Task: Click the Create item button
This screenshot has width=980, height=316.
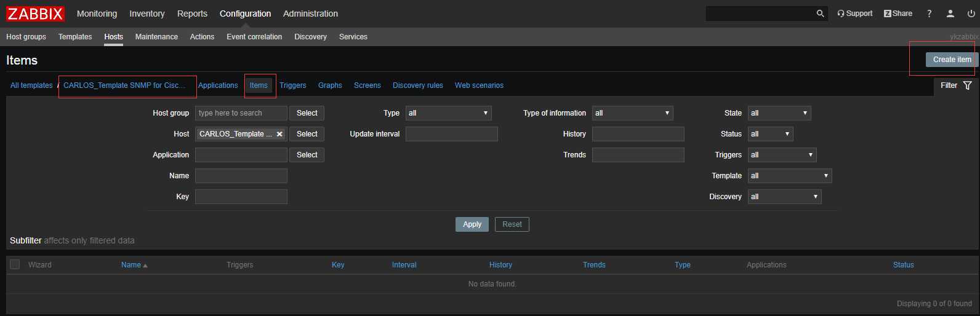Action: coord(952,60)
